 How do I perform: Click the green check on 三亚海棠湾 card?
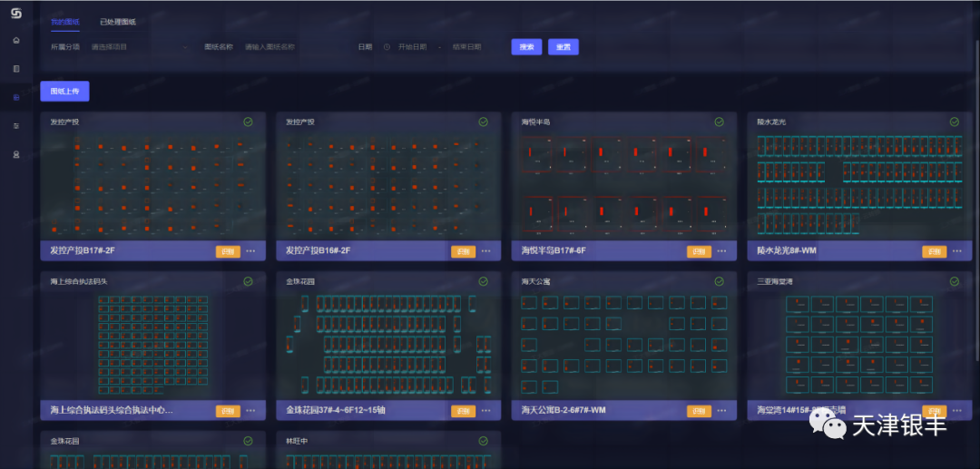(x=955, y=281)
